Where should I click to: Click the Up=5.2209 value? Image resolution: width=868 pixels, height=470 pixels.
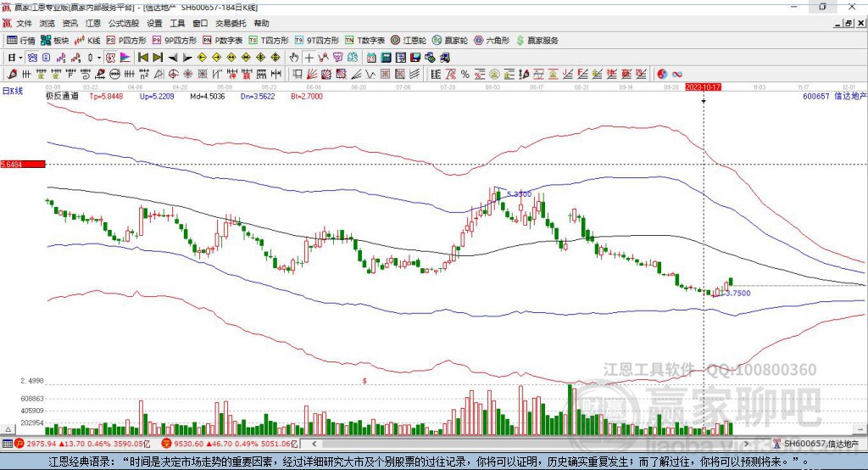157,97
